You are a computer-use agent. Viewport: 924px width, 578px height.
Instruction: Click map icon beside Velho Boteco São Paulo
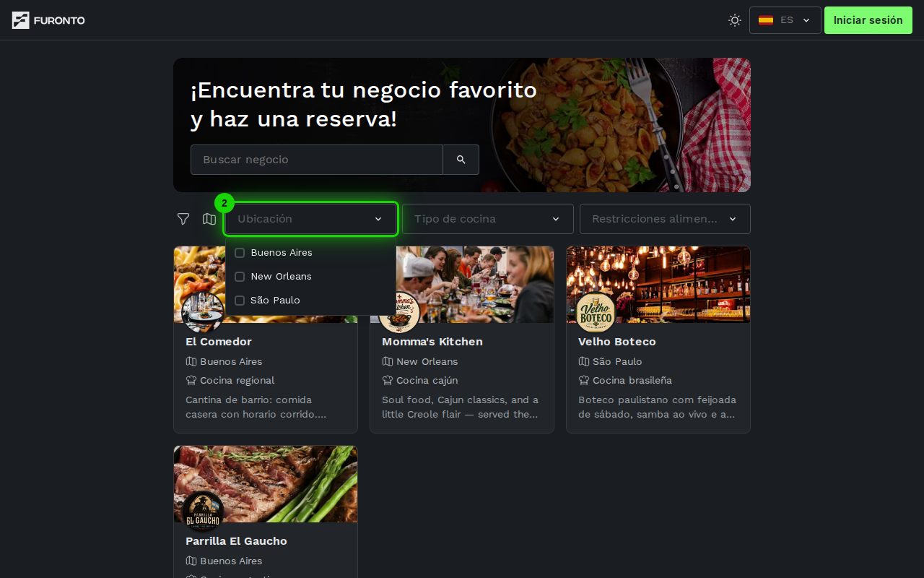coord(584,361)
